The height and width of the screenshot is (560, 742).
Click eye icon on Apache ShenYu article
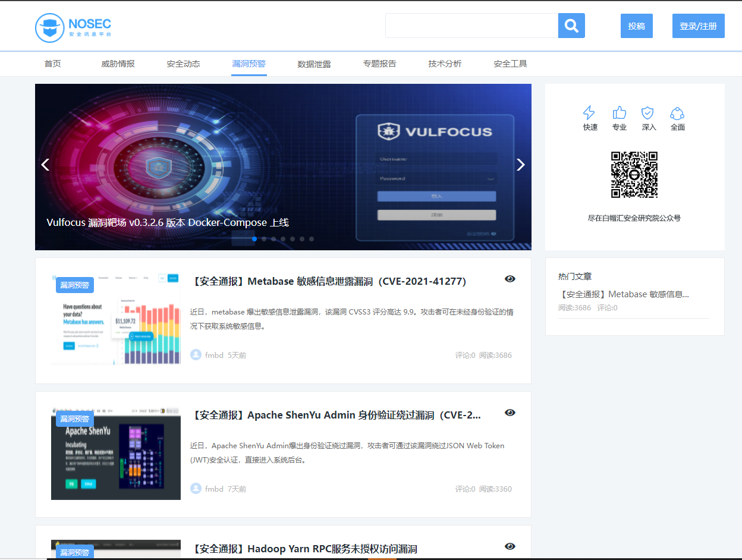point(510,413)
